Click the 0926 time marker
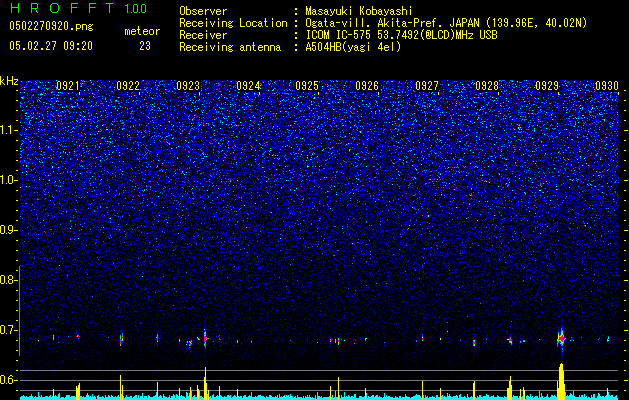 pyautogui.click(x=367, y=86)
